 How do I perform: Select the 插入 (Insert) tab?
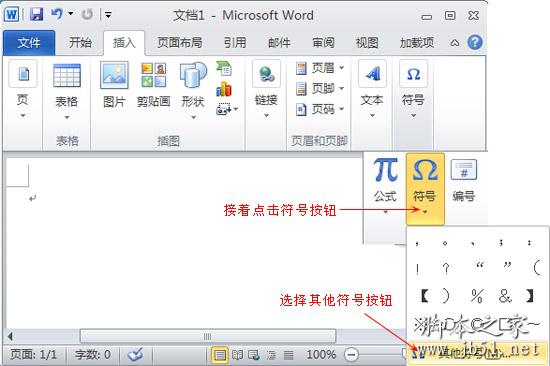coord(124,43)
